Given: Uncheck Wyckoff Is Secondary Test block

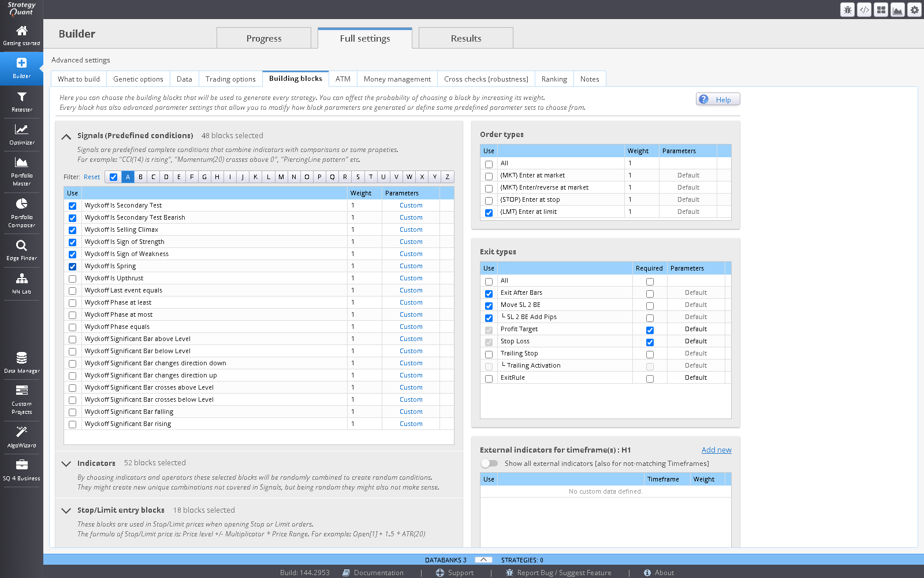Looking at the screenshot, I should click(x=72, y=206).
